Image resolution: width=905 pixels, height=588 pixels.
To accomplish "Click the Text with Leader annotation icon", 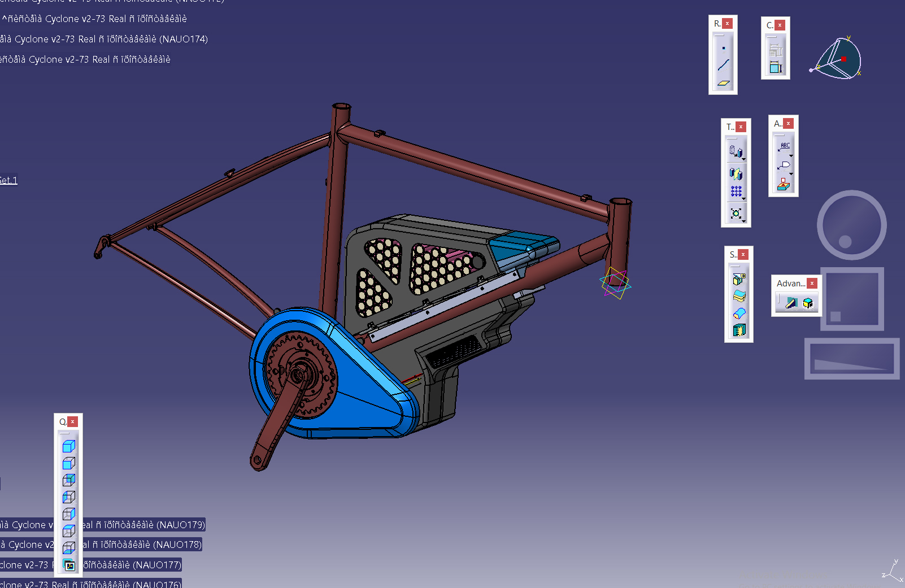I will 784,147.
